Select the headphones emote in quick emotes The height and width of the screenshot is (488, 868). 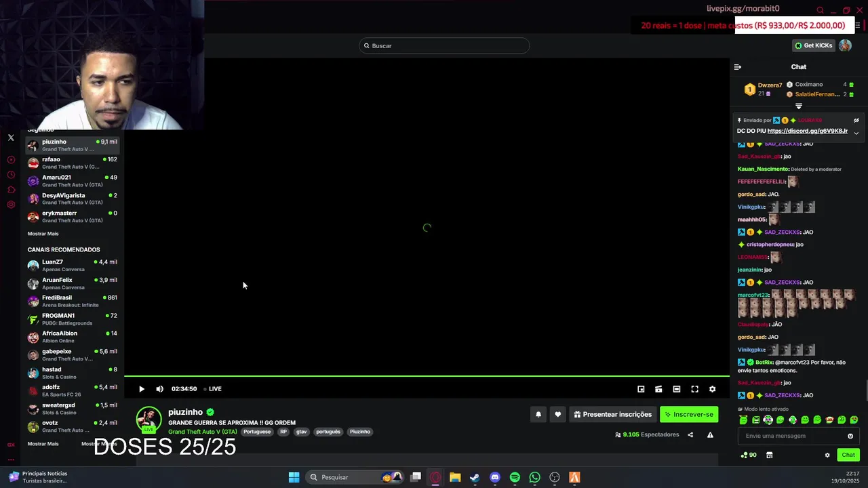[768, 420]
